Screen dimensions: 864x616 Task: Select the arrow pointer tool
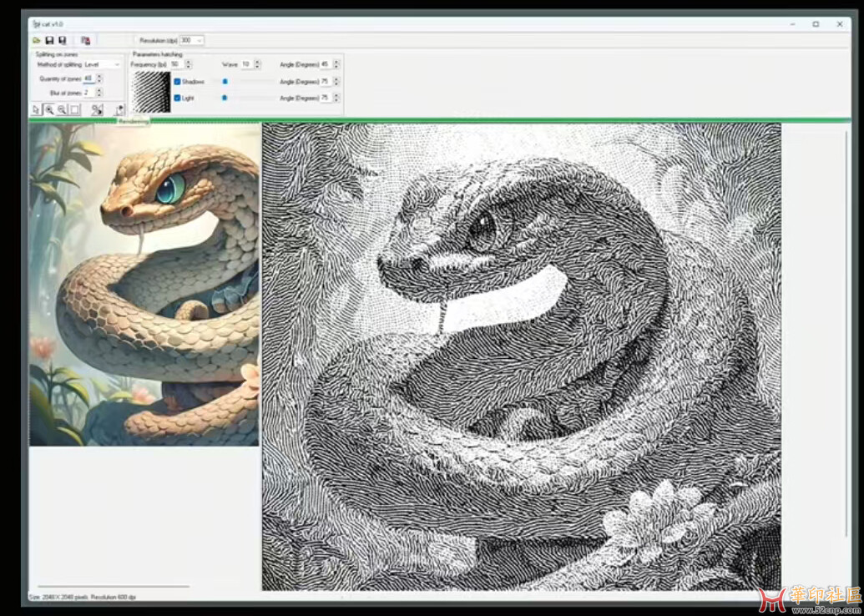pyautogui.click(x=36, y=109)
